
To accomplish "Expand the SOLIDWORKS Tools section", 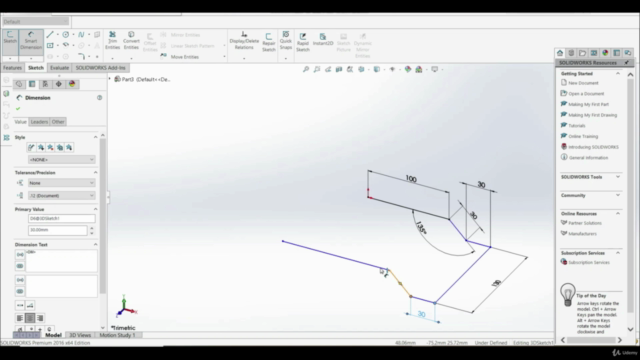I will (x=618, y=177).
